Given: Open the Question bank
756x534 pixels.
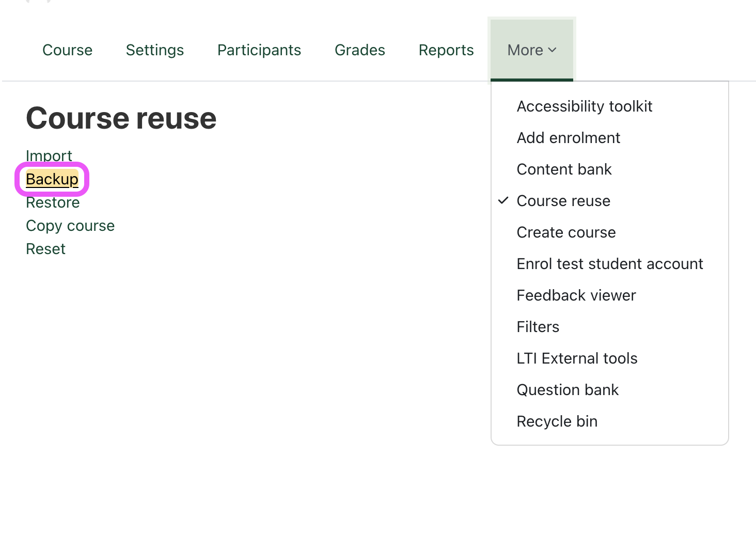Looking at the screenshot, I should click(568, 390).
